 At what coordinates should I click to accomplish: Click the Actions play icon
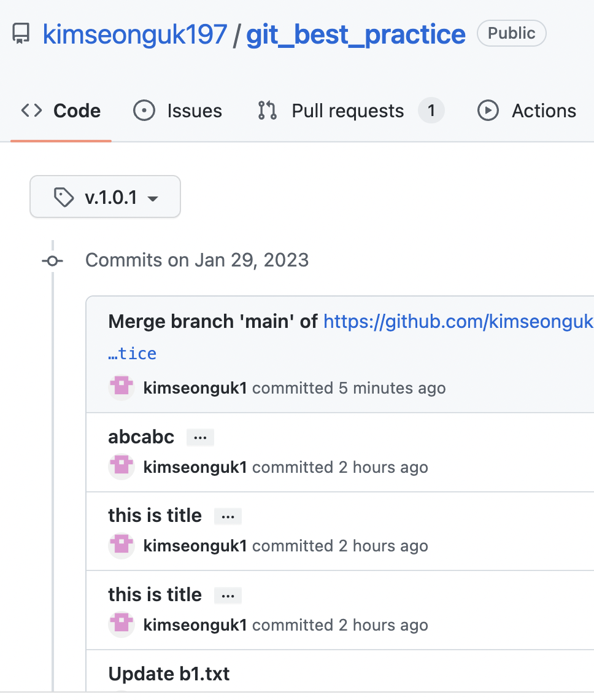pos(488,111)
